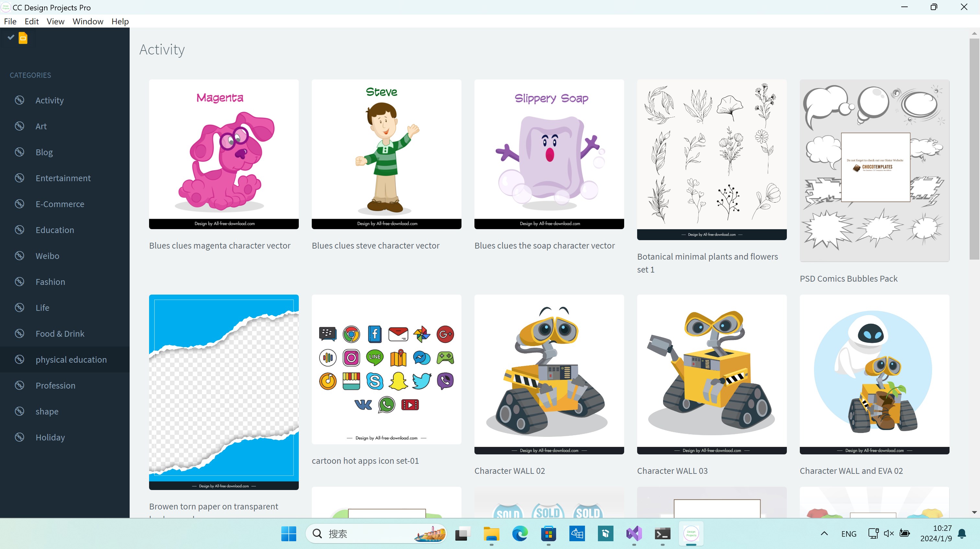Screen dimensions: 980x549
Task: Toggle the muted volume tray icon
Action: 888,533
